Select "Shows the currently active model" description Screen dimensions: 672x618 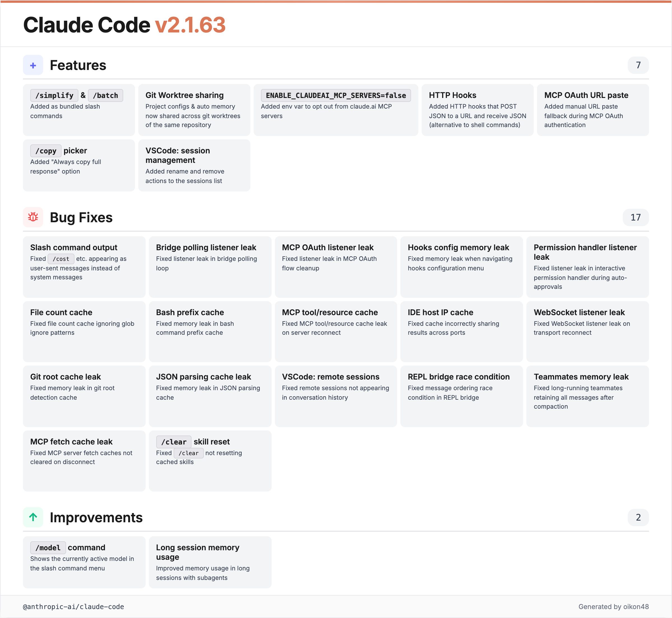(82, 563)
